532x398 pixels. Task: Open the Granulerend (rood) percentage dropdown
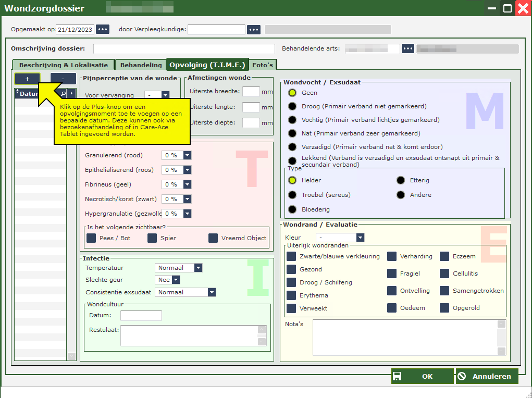point(187,155)
